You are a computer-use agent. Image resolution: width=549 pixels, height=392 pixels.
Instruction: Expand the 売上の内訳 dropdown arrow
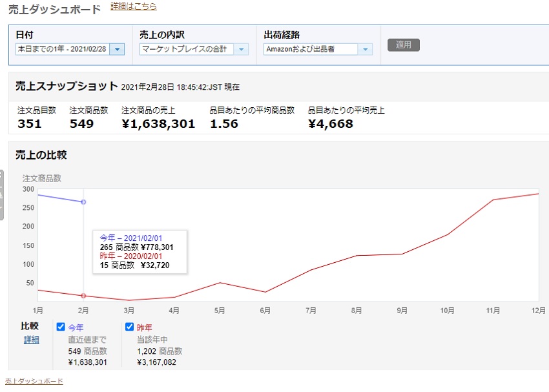pyautogui.click(x=241, y=49)
